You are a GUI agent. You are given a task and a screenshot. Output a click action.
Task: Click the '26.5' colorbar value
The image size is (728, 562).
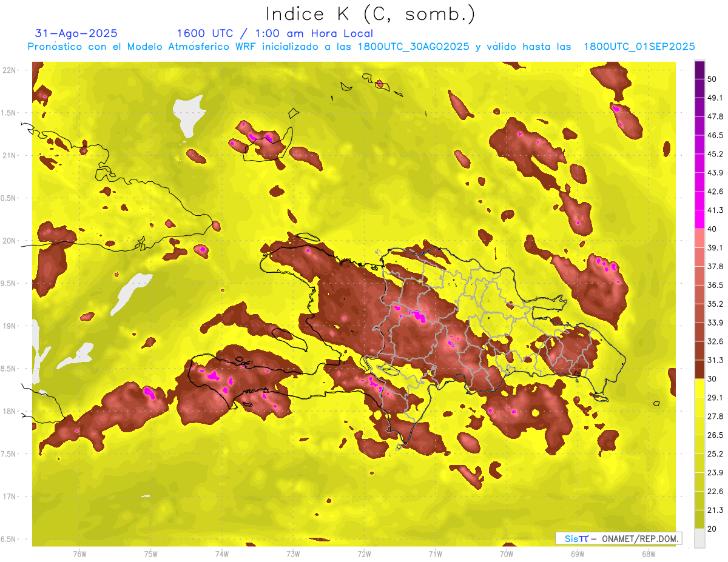(715, 435)
